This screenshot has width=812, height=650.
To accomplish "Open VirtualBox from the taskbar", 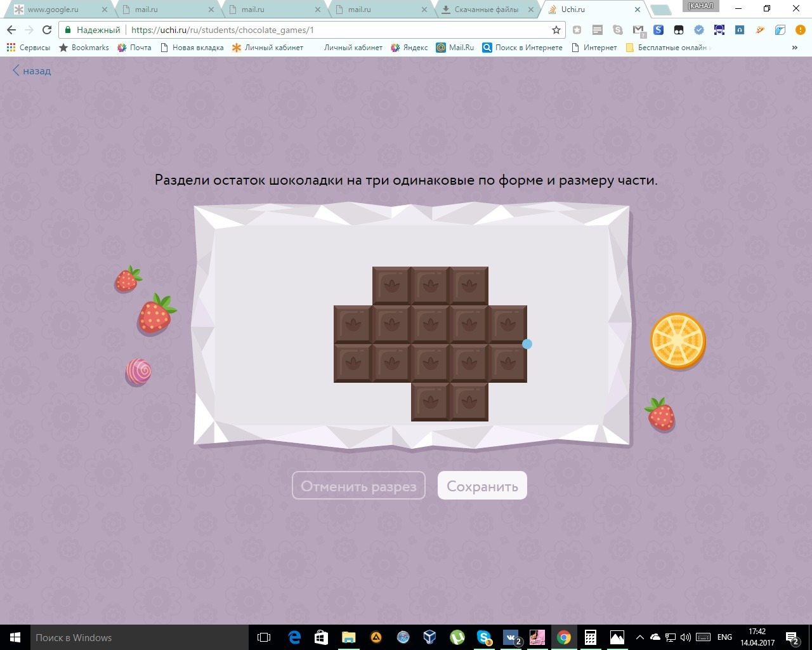I will click(x=430, y=637).
